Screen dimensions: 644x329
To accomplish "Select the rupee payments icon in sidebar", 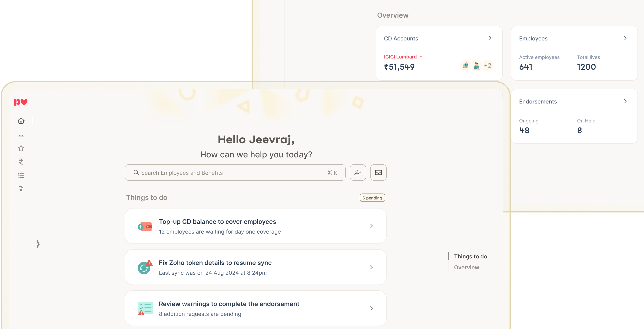I will [x=21, y=162].
